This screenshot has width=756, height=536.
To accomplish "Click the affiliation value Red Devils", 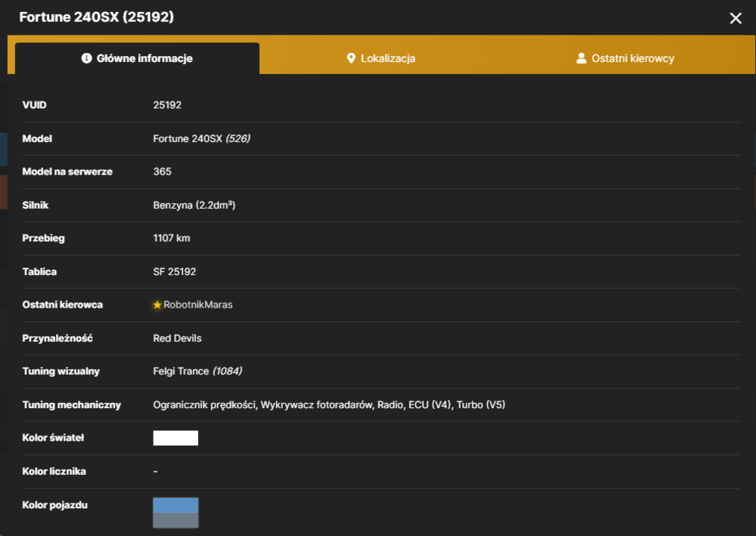I will (x=178, y=339).
